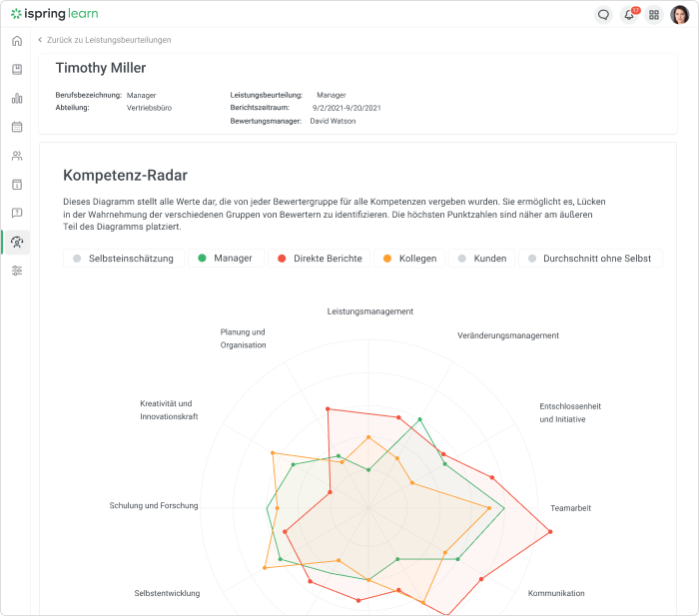This screenshot has width=699, height=616.
Task: Open the settings sliders icon in sidebar
Action: [x=17, y=271]
